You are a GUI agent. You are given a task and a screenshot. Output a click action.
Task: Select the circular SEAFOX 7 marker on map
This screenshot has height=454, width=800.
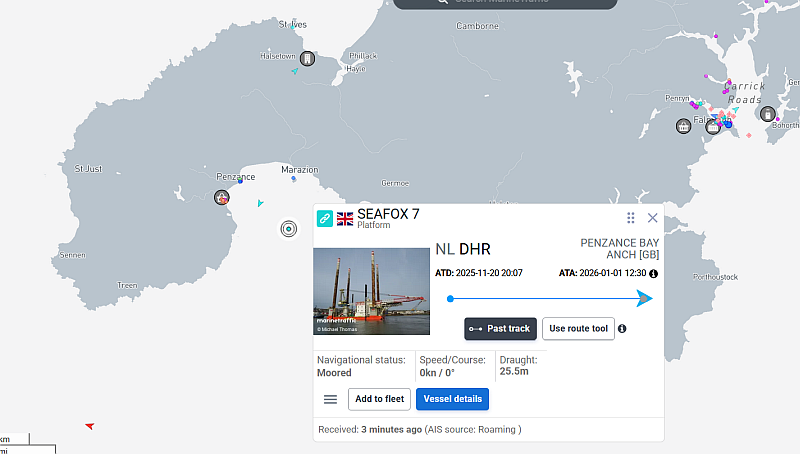pos(289,229)
